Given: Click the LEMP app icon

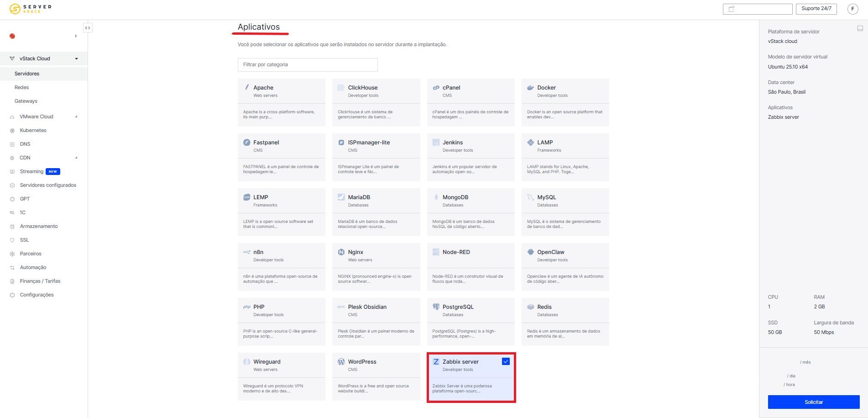Looking at the screenshot, I should pyautogui.click(x=247, y=197).
